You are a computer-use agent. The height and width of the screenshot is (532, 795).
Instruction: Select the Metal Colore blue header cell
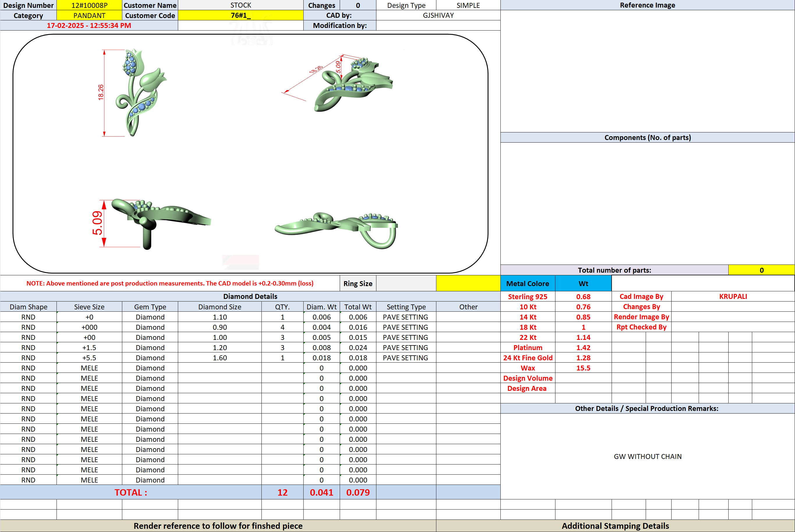click(x=528, y=283)
